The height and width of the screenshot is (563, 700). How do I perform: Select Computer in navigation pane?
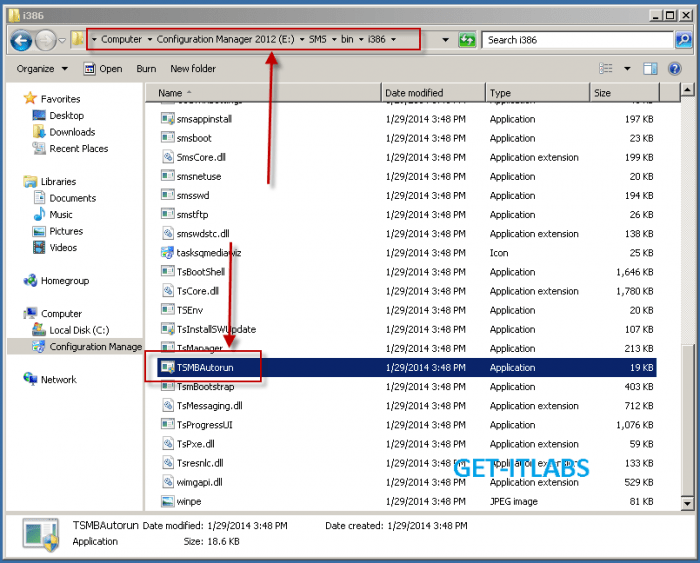click(53, 314)
